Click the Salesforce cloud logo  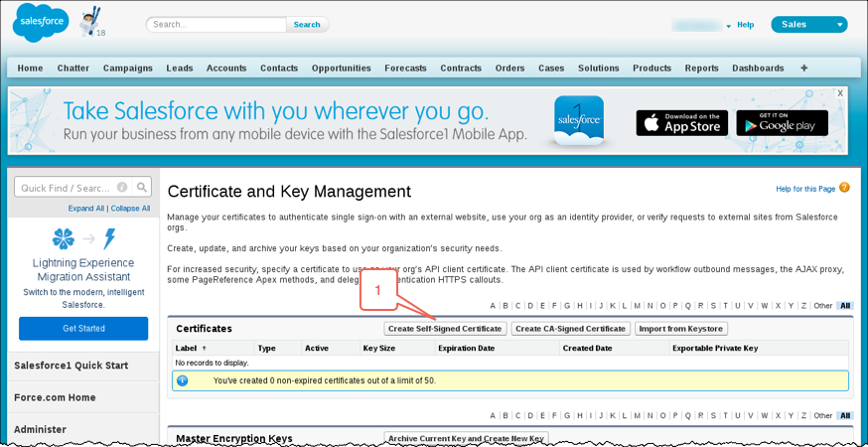coord(41,22)
